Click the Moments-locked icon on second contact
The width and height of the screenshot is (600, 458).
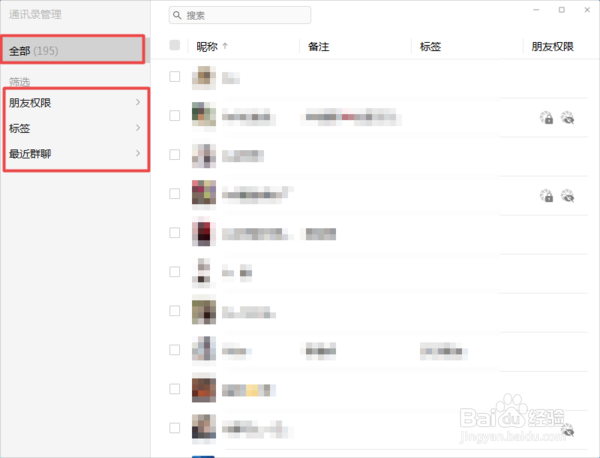pos(546,117)
